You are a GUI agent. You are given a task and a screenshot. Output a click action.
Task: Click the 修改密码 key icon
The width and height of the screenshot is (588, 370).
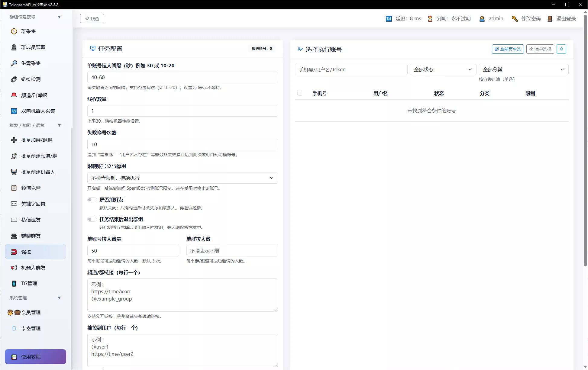(515, 19)
